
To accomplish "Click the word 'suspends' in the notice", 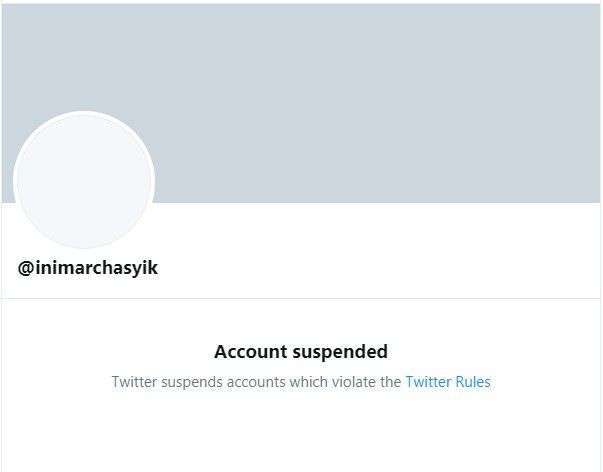I will pos(192,382).
